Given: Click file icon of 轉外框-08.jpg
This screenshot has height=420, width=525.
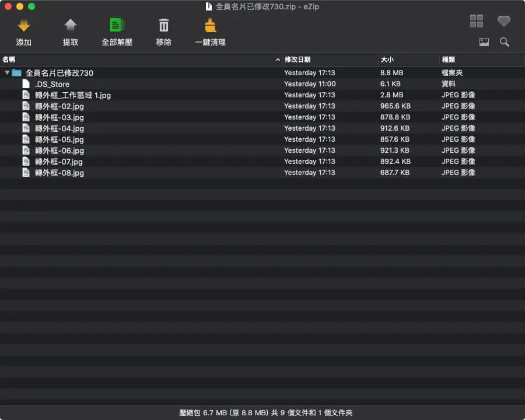Looking at the screenshot, I should click(26, 172).
